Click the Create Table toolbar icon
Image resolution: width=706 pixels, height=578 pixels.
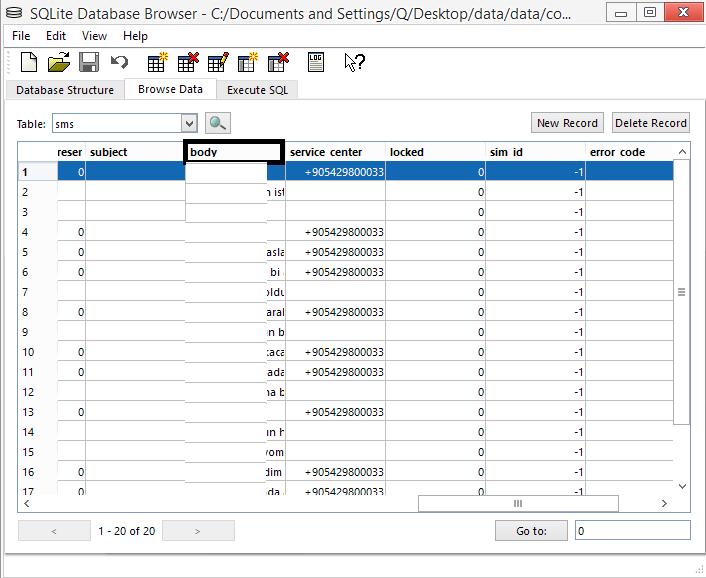coord(157,63)
